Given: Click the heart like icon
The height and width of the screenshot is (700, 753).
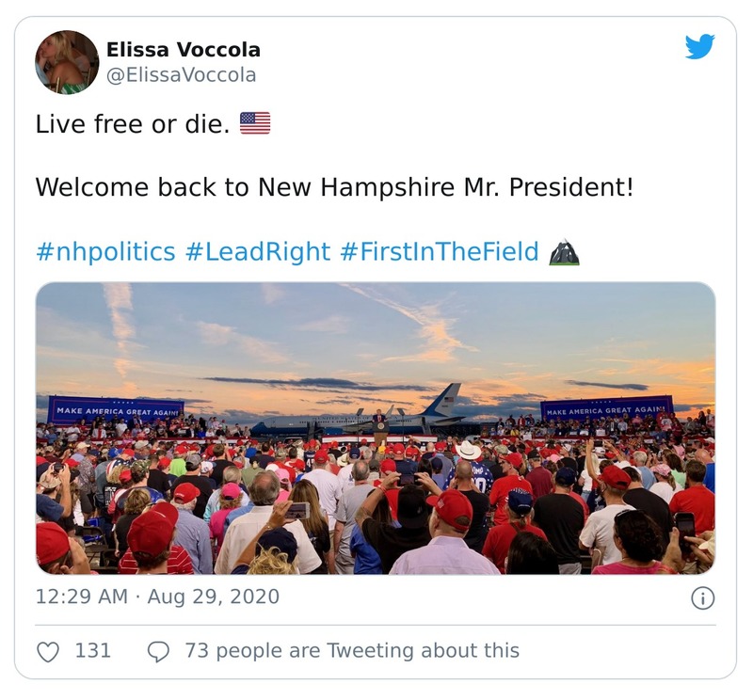Looking at the screenshot, I should pyautogui.click(x=47, y=651).
